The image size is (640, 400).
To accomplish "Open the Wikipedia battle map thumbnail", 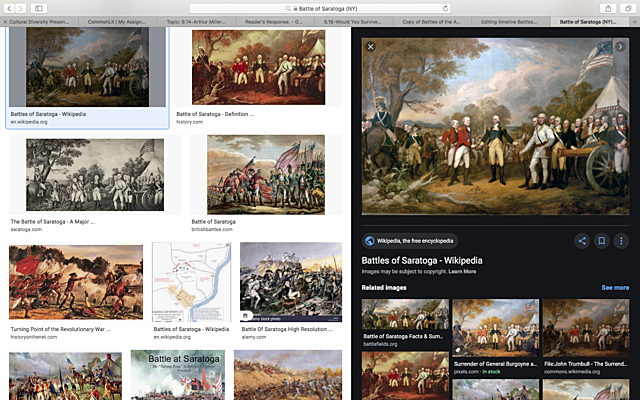I will [x=191, y=282].
